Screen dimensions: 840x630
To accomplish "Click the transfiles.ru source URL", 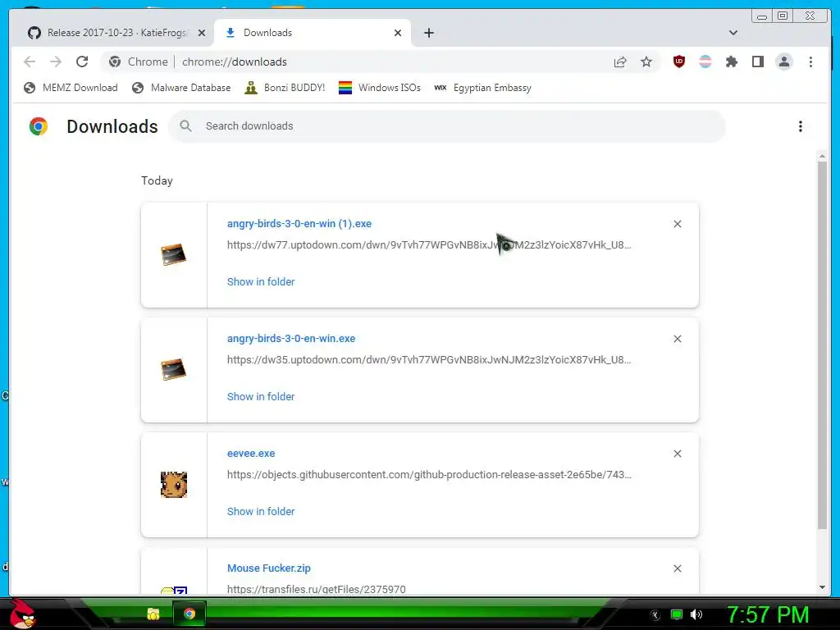I will click(316, 589).
